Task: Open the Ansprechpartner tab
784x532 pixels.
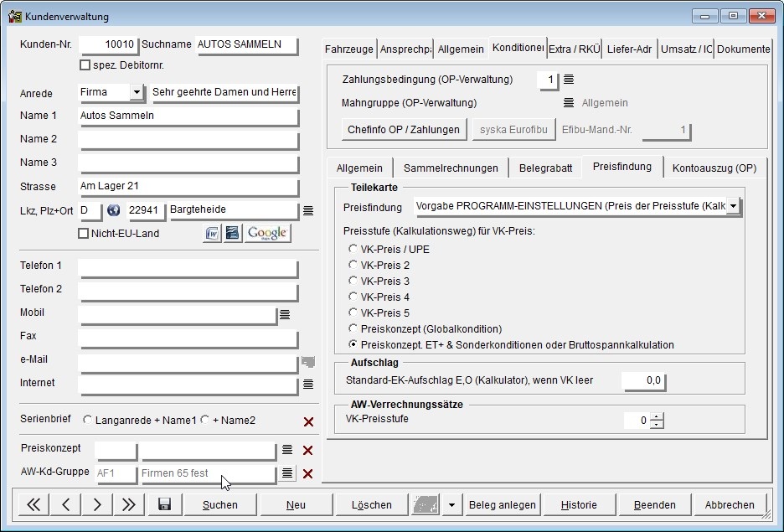Action: pos(405,49)
